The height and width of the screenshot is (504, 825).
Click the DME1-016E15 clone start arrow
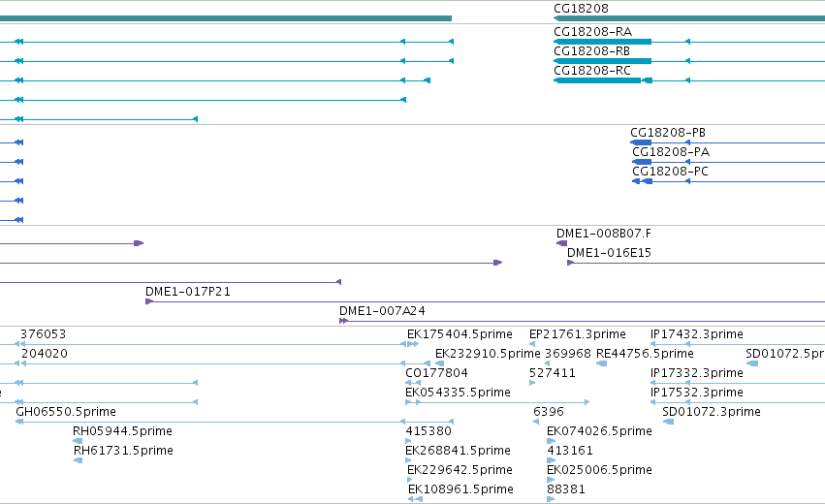(570, 263)
